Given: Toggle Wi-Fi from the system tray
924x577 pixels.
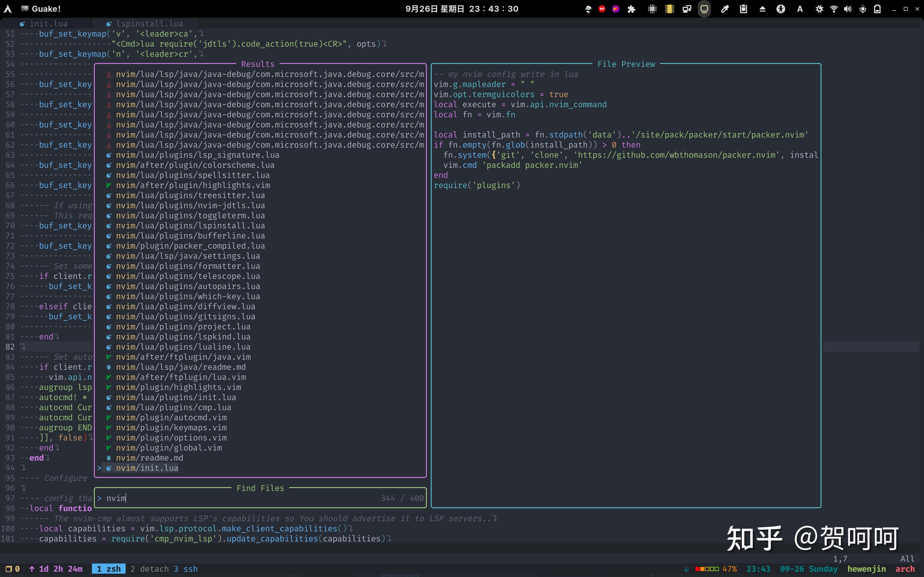Looking at the screenshot, I should pyautogui.click(x=834, y=8).
